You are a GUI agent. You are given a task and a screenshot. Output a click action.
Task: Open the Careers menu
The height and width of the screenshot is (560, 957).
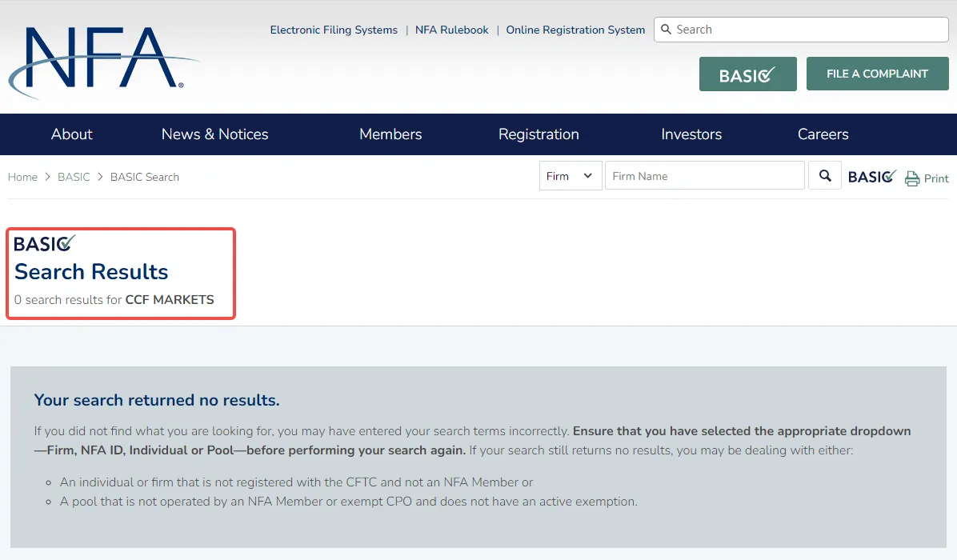[x=823, y=134]
